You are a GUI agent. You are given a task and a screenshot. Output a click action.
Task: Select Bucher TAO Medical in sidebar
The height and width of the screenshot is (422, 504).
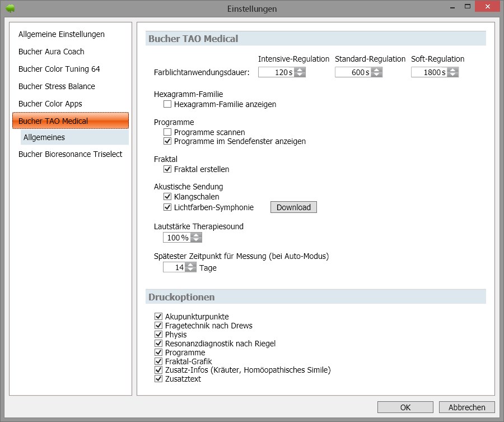point(71,120)
